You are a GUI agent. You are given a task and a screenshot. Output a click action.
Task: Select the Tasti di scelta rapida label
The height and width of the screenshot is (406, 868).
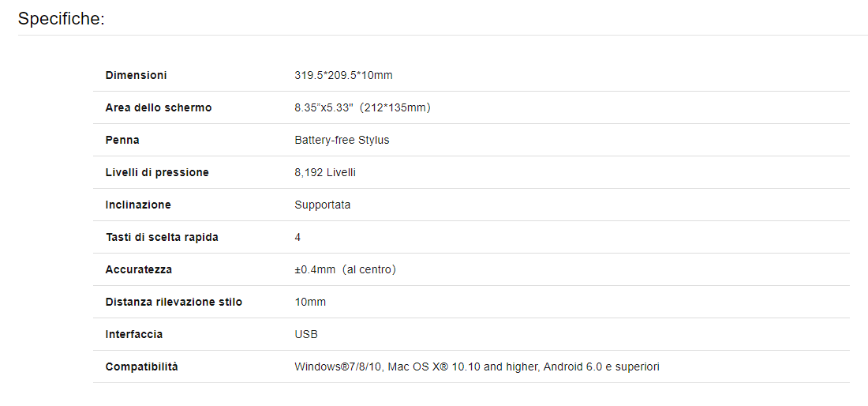tap(162, 237)
